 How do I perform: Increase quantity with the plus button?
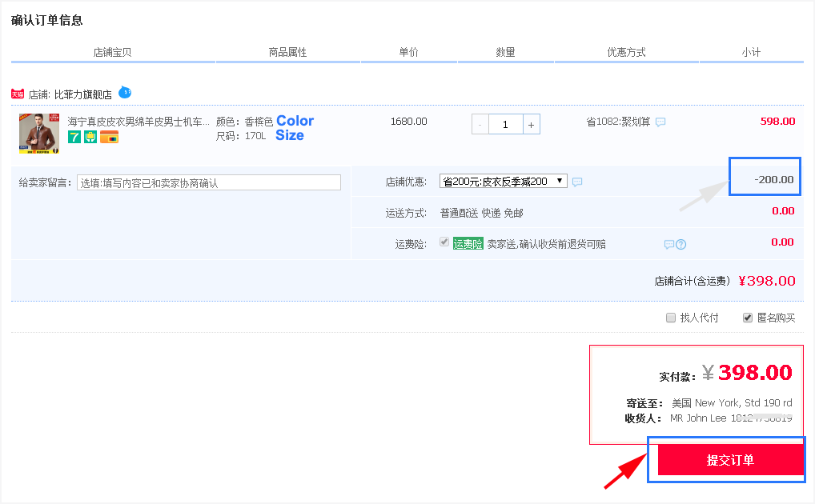pyautogui.click(x=531, y=125)
